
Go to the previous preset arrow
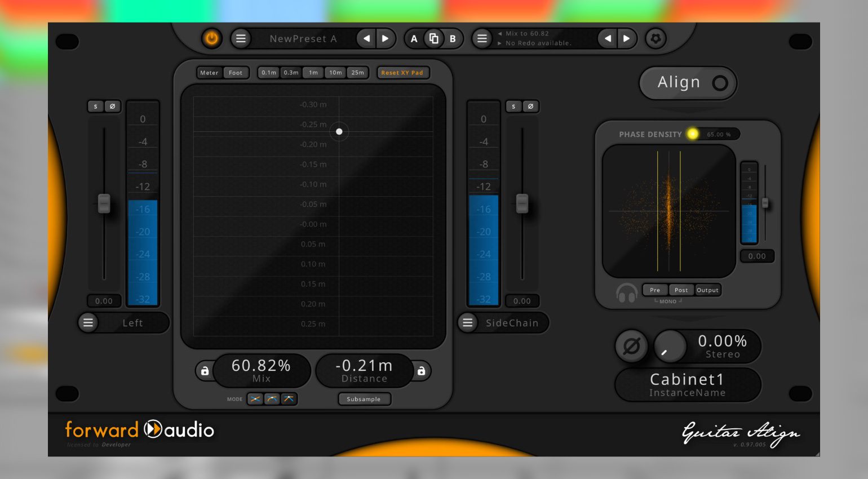coord(367,38)
